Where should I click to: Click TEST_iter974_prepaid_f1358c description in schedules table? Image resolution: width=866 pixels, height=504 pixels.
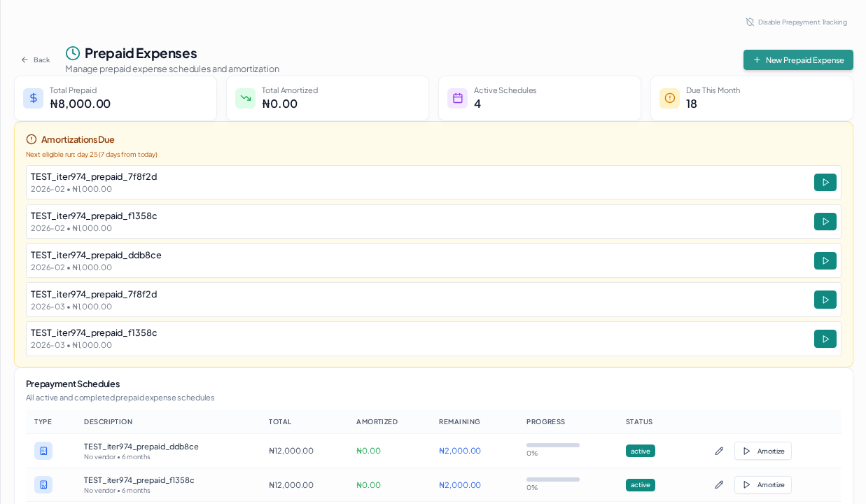click(x=139, y=480)
